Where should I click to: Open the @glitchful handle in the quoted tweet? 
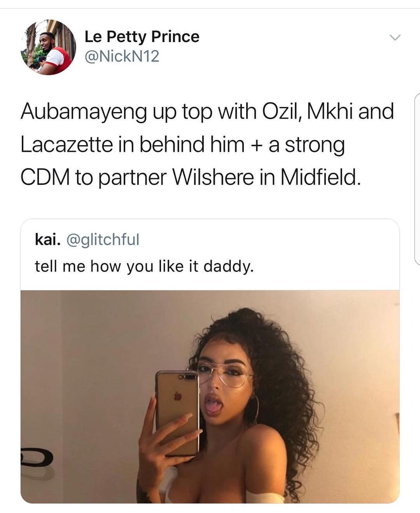(103, 239)
